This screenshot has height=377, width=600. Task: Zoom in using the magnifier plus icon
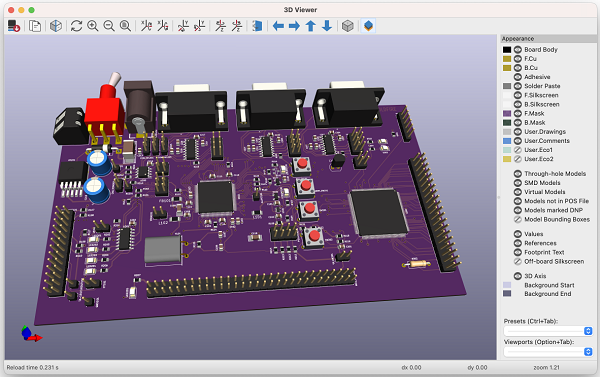click(x=93, y=26)
